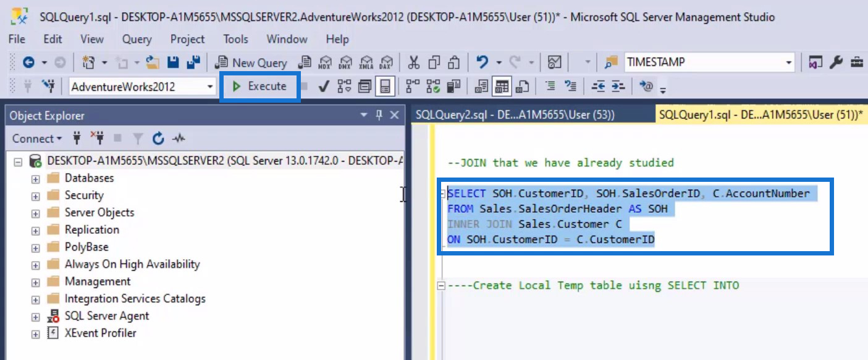
Task: Open the Query menu
Action: click(x=137, y=39)
